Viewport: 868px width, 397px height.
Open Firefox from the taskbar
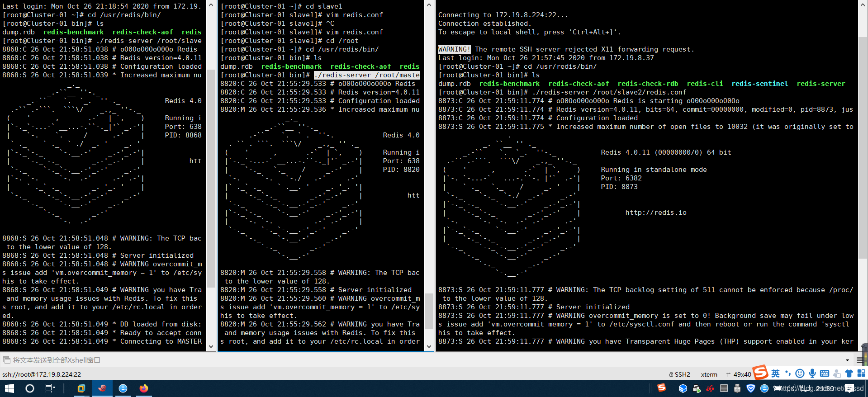coord(144,388)
